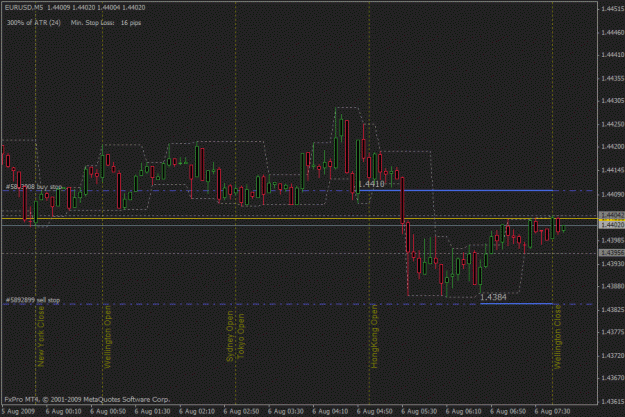Click the 1.43720 value on the price scale

pos(613,355)
